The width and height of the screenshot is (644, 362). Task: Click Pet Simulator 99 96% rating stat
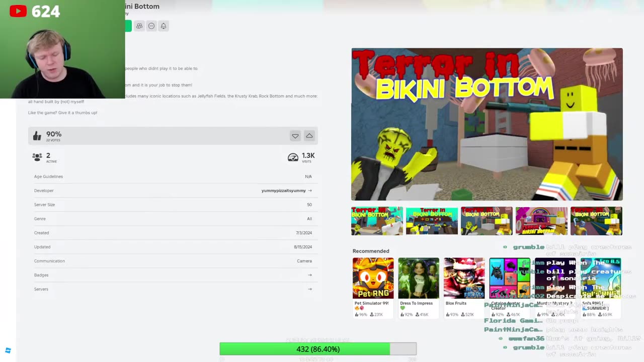click(x=360, y=315)
